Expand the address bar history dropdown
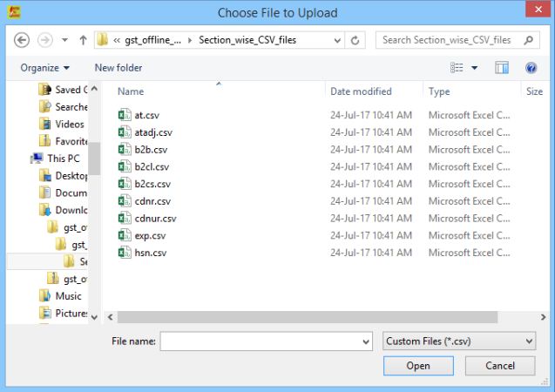Viewport: 555px width, 392px height. coord(337,40)
